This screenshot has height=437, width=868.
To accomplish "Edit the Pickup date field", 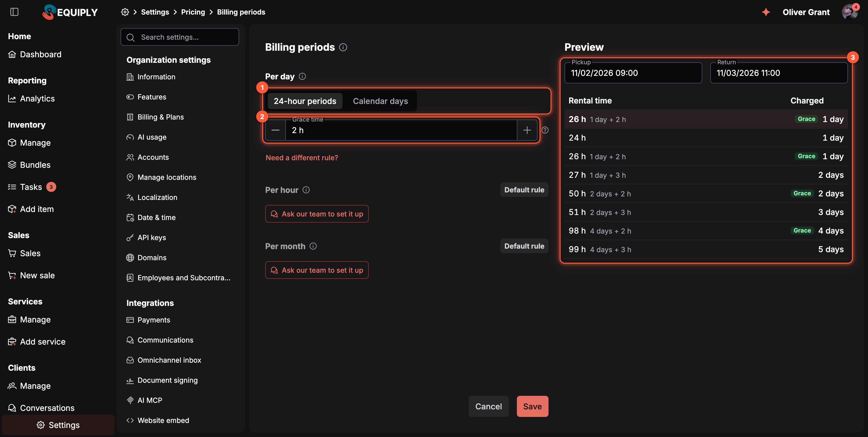I will (x=633, y=73).
